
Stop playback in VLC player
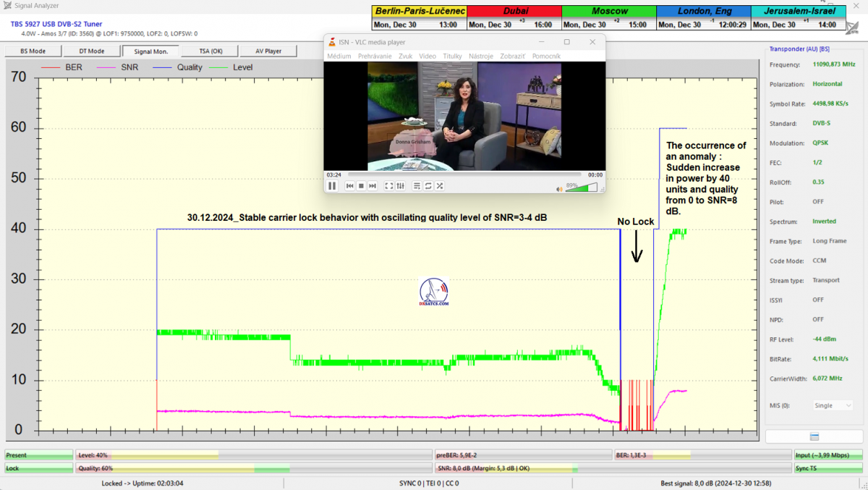[361, 186]
